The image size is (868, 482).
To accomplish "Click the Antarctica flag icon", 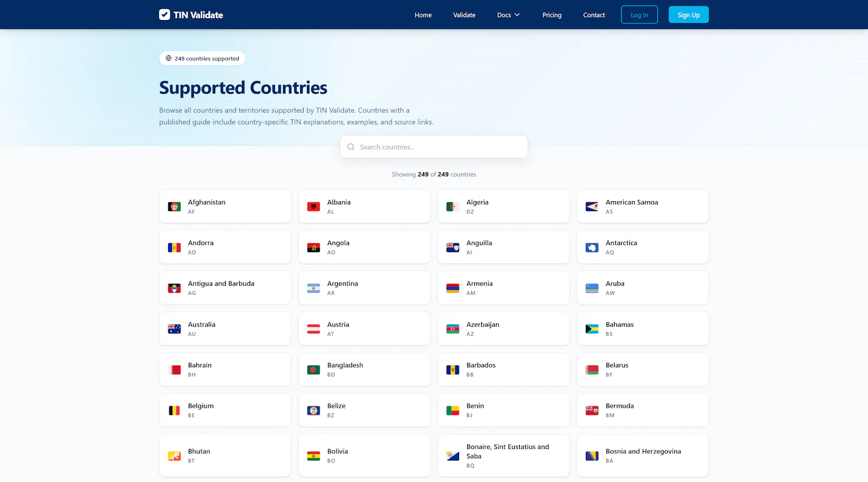I will pos(592,247).
